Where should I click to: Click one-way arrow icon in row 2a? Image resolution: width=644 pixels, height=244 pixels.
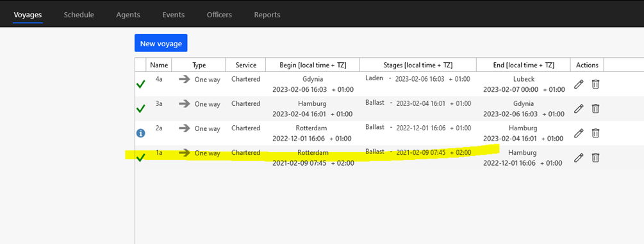[185, 128]
